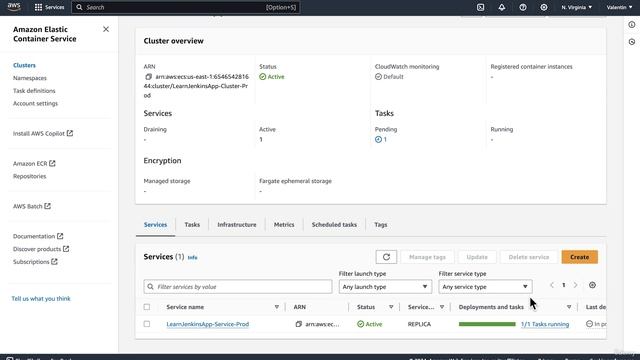Open the Documentation external link
This screenshot has width=640, height=360.
38,236
